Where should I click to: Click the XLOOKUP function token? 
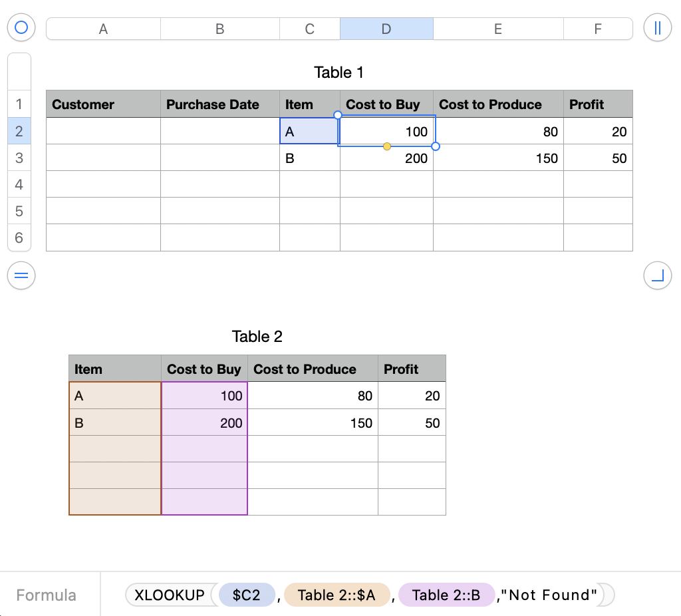click(x=170, y=595)
